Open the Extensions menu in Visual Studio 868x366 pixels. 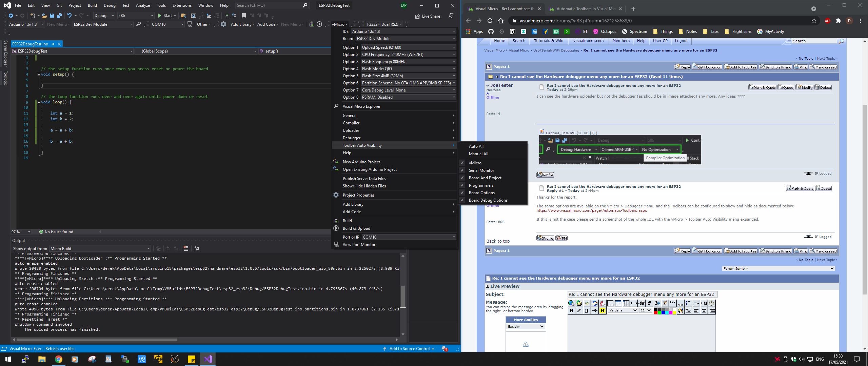[x=182, y=5]
